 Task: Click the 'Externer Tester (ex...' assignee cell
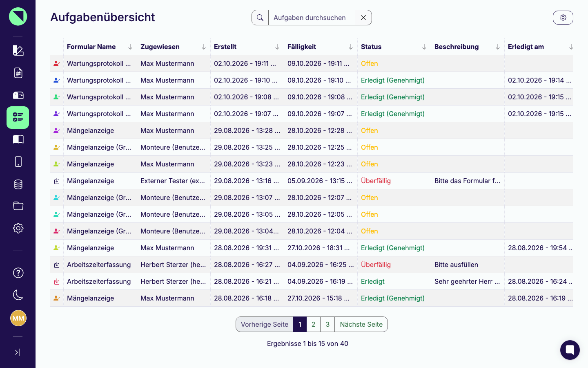point(173,181)
